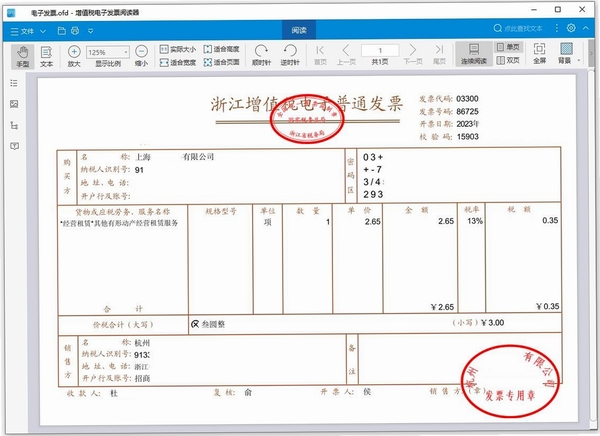Screen dimensions: 600x436
Task: Collapse the ribbon with the up chevron
Action: [x=586, y=28]
